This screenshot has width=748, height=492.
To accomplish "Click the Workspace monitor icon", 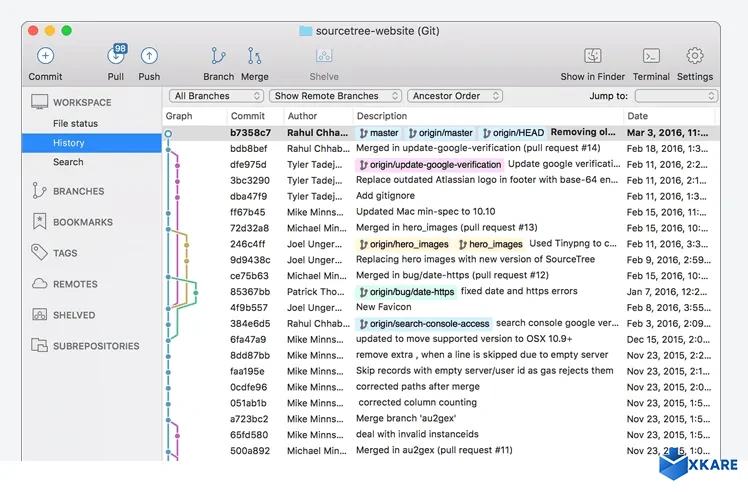I will pyautogui.click(x=39, y=102).
